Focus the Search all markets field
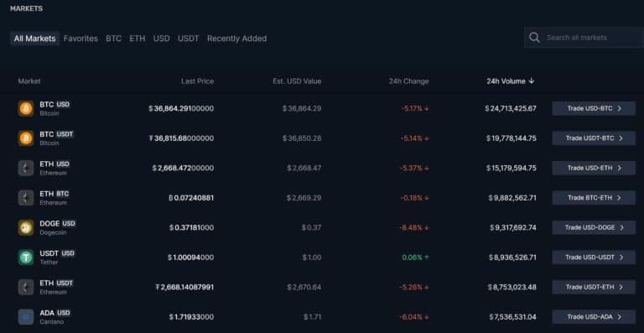This screenshot has width=644, height=333. pyautogui.click(x=584, y=38)
